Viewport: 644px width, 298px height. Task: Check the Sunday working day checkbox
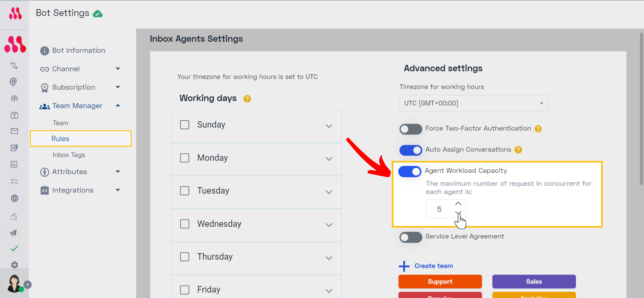[x=184, y=125]
